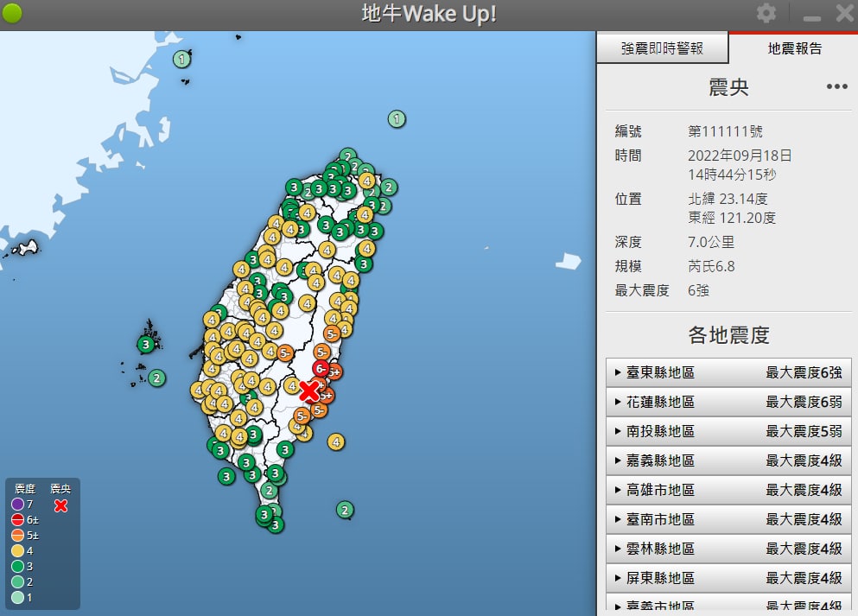Click the 北緯 23.14度 latitude text
Screen dimensions: 858x616
tap(728, 199)
